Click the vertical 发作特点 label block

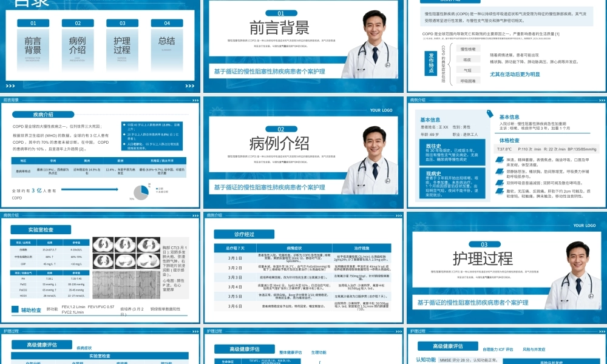tap(431, 64)
